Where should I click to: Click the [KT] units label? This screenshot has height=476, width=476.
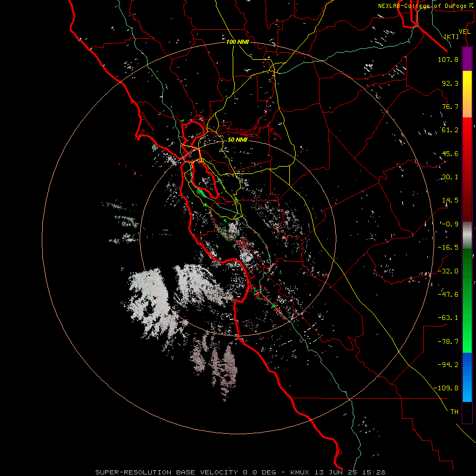coord(452,36)
